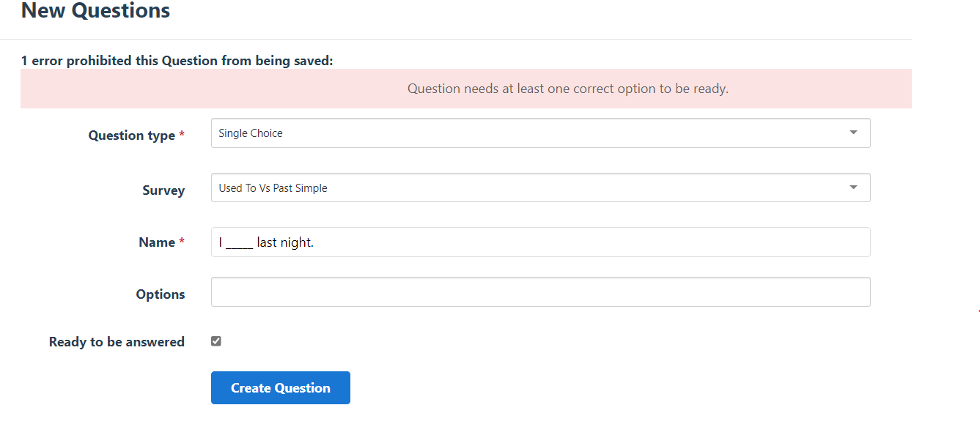Submit the form with Create Question

tap(280, 387)
